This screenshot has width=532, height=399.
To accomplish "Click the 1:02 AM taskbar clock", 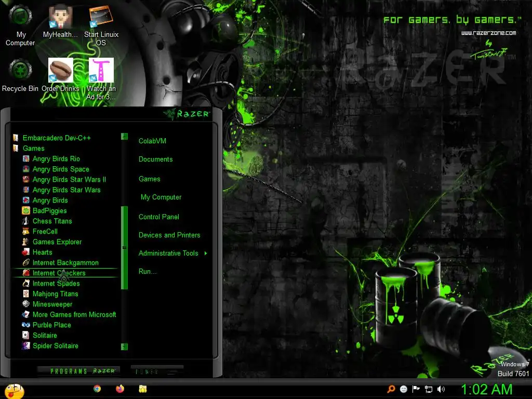I will pyautogui.click(x=486, y=389).
